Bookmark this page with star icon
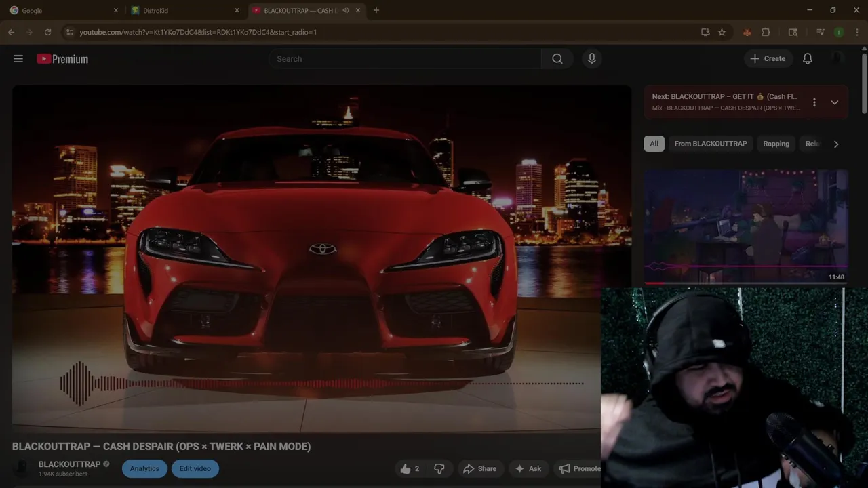This screenshot has height=488, width=868. (x=722, y=32)
